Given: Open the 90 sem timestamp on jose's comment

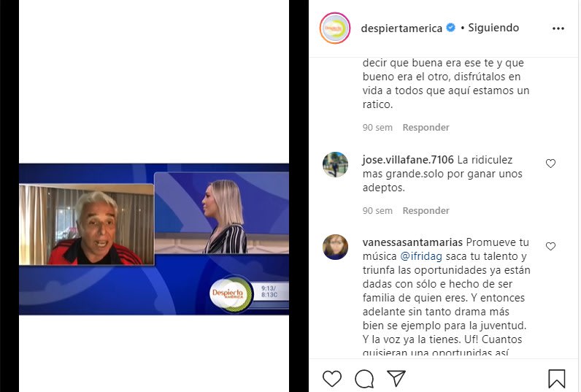Looking at the screenshot, I should point(377,210).
